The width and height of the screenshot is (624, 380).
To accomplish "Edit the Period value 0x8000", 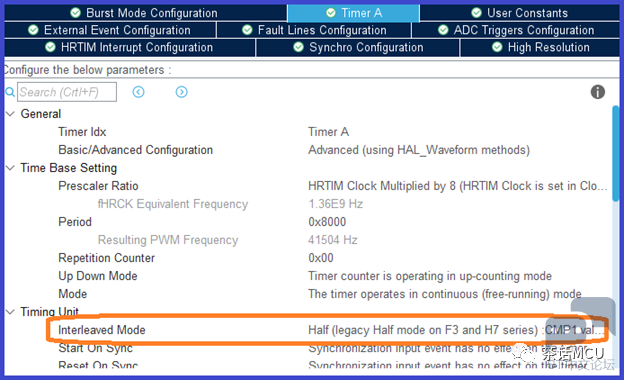I will 327,222.
